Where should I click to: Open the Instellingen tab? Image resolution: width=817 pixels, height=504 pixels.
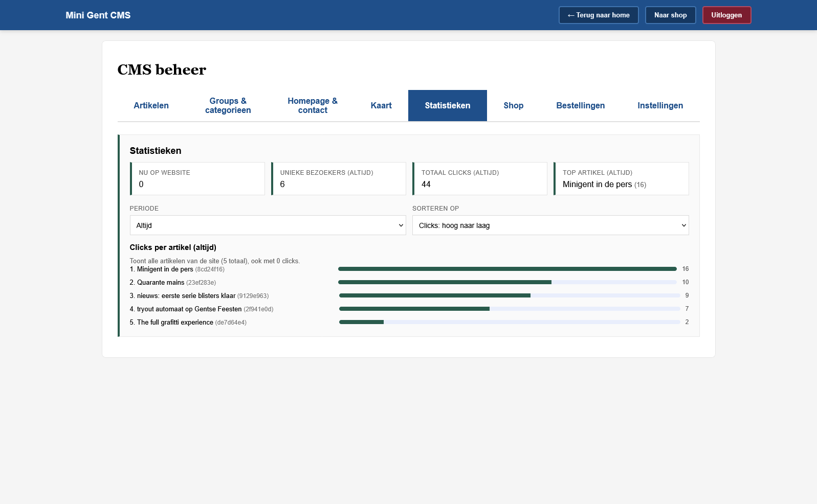coord(660,105)
